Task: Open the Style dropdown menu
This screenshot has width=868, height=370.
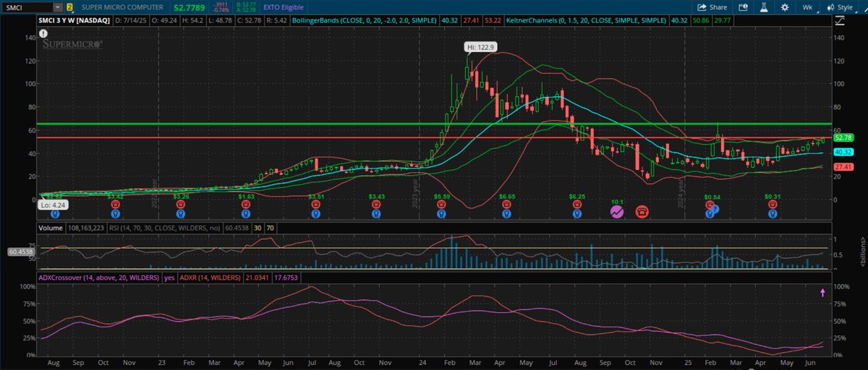Action: pos(842,7)
